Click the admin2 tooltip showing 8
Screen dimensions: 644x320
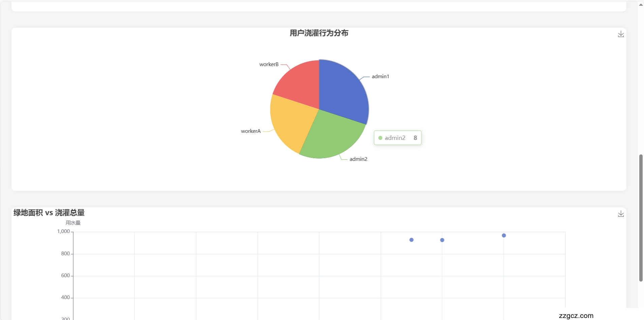(x=398, y=138)
